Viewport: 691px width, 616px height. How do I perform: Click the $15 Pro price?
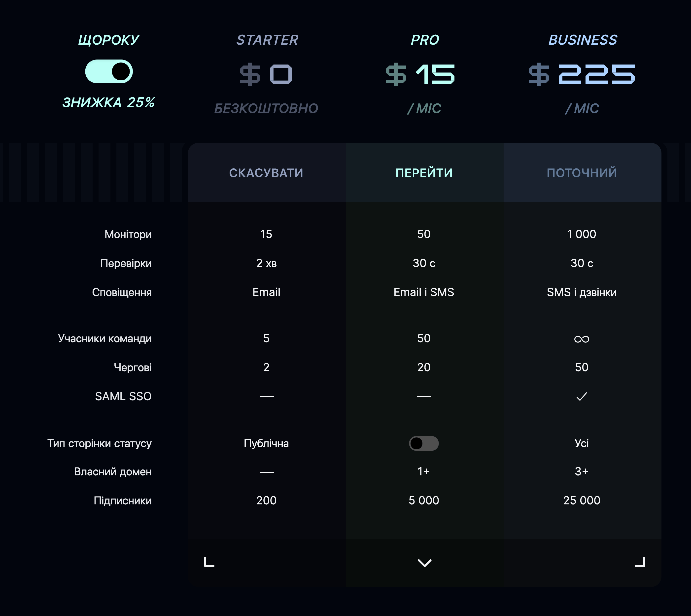pyautogui.click(x=420, y=74)
